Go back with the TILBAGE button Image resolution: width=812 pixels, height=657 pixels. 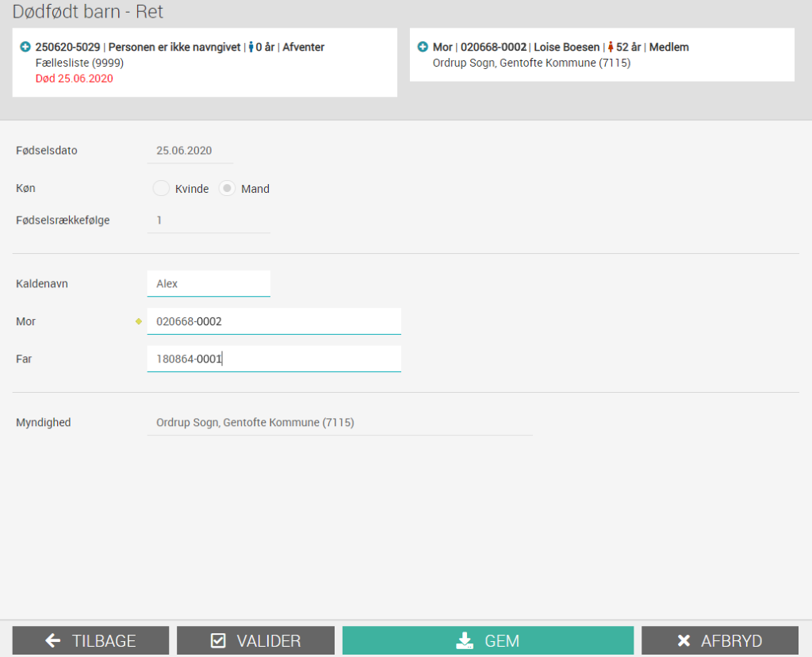click(90, 640)
